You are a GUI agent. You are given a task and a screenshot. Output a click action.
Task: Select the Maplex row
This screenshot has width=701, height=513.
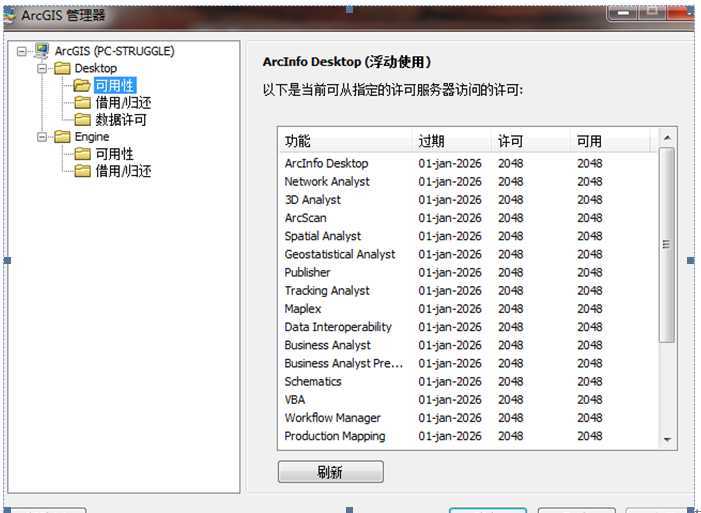point(469,309)
